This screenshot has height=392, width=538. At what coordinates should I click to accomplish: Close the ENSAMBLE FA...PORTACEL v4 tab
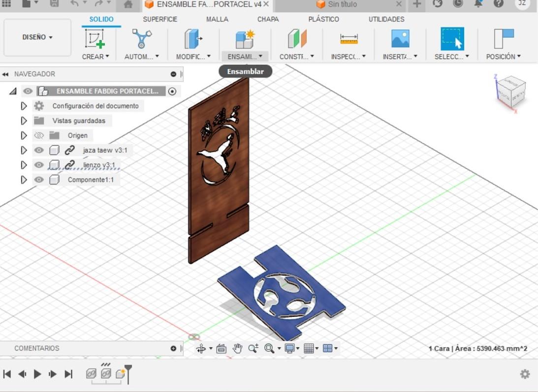[267, 4]
